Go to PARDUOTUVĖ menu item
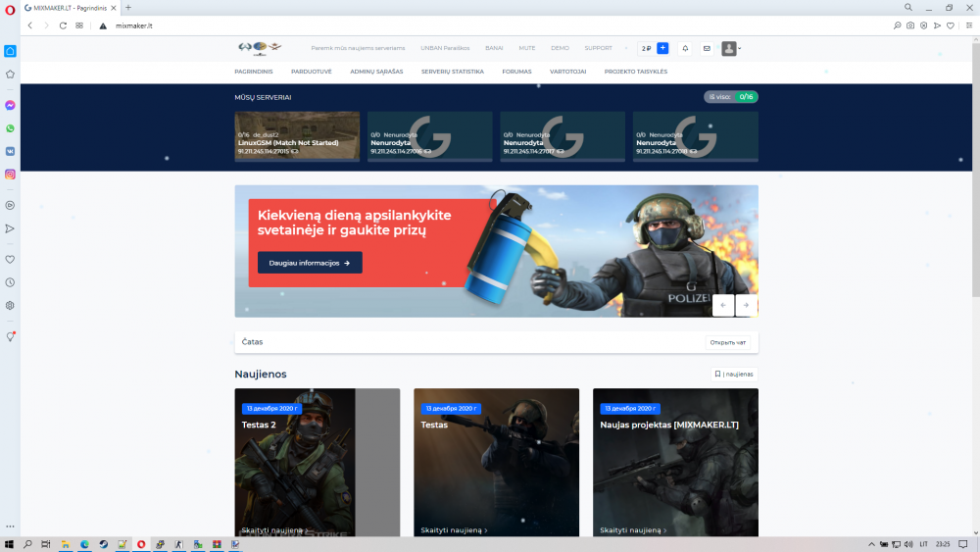The image size is (980, 552). point(312,72)
